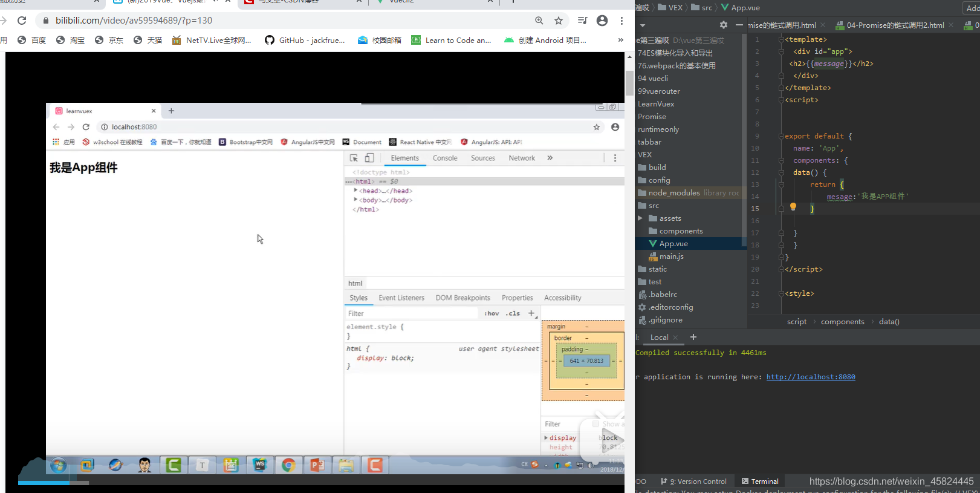Image resolution: width=980 pixels, height=493 pixels.
Task: Click the bilibili address bar URL
Action: 134,21
